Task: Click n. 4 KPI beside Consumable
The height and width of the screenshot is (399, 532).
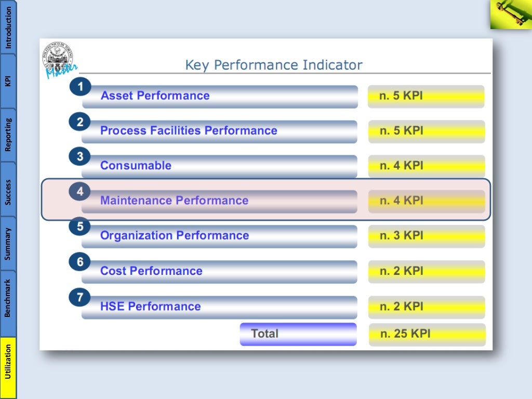Action: coord(427,167)
